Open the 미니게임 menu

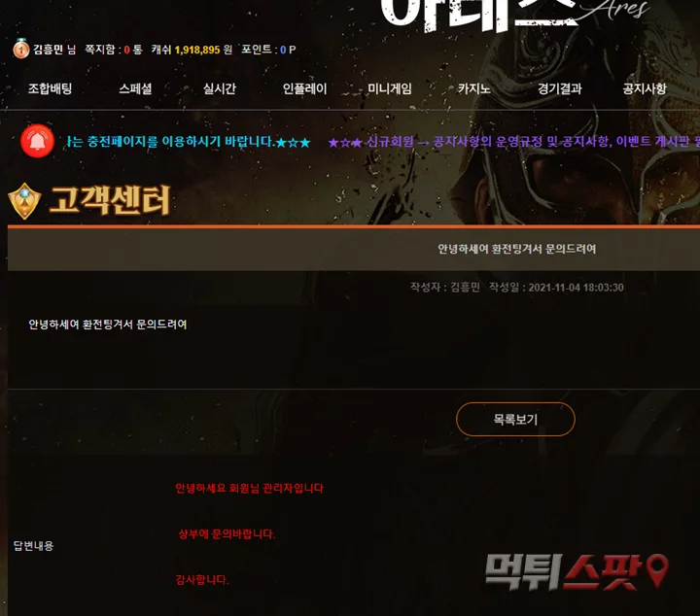[390, 88]
